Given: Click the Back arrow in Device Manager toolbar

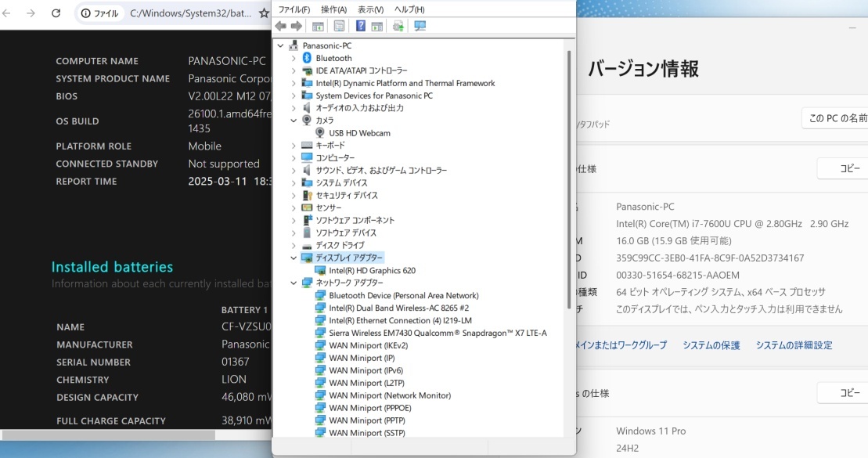Looking at the screenshot, I should [281, 26].
